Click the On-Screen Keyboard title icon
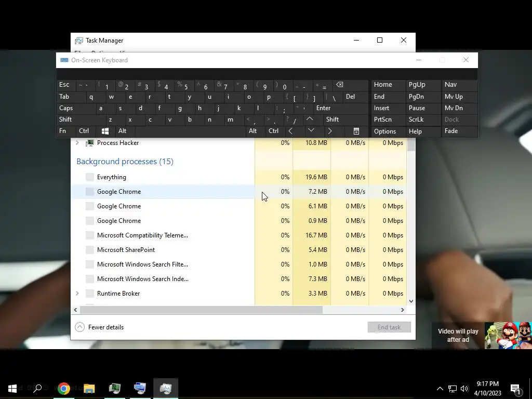 pos(64,60)
